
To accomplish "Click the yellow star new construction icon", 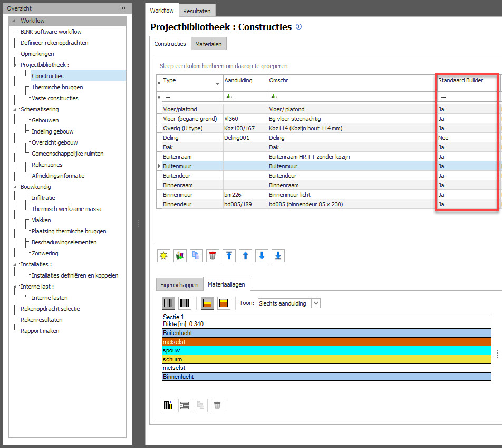I will click(164, 256).
